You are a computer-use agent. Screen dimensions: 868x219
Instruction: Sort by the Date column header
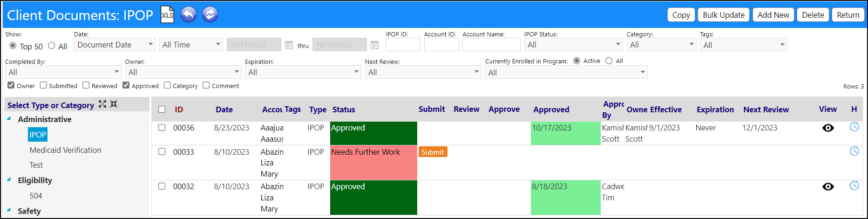(224, 109)
